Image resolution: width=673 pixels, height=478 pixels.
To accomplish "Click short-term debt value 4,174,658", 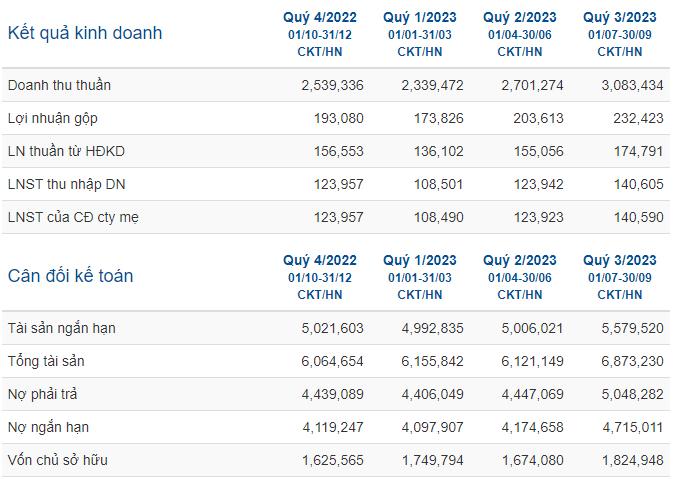I will click(x=532, y=428).
